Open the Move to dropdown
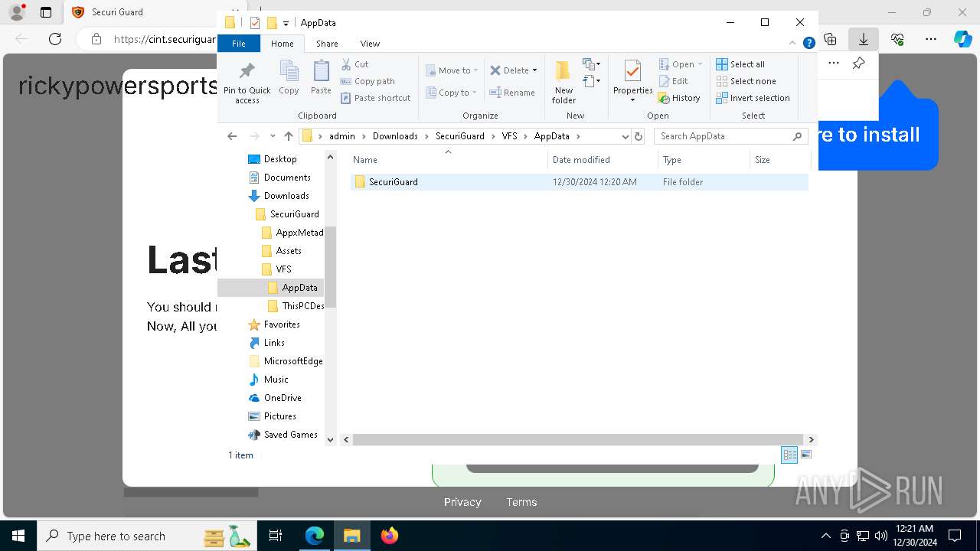Viewport: 980px width, 551px height. [x=452, y=70]
